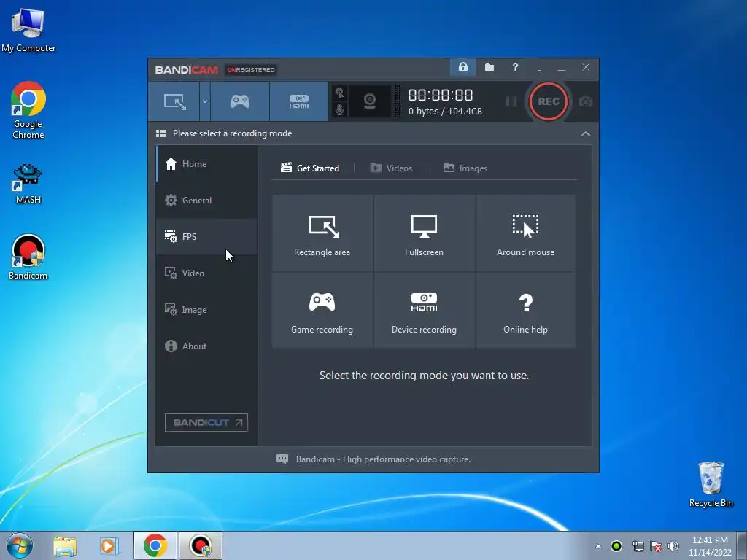Open the FPS sidebar section
Screen dimensions: 747x560
[x=206, y=237]
